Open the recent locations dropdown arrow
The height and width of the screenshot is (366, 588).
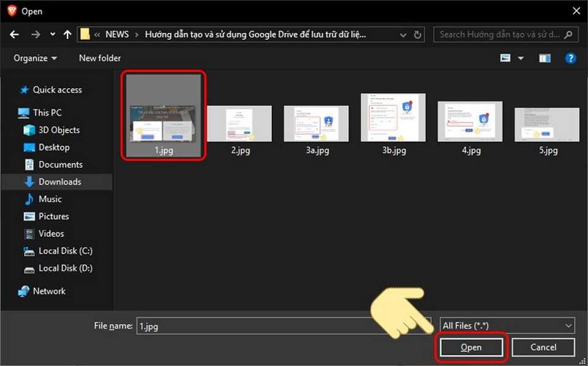[53, 35]
